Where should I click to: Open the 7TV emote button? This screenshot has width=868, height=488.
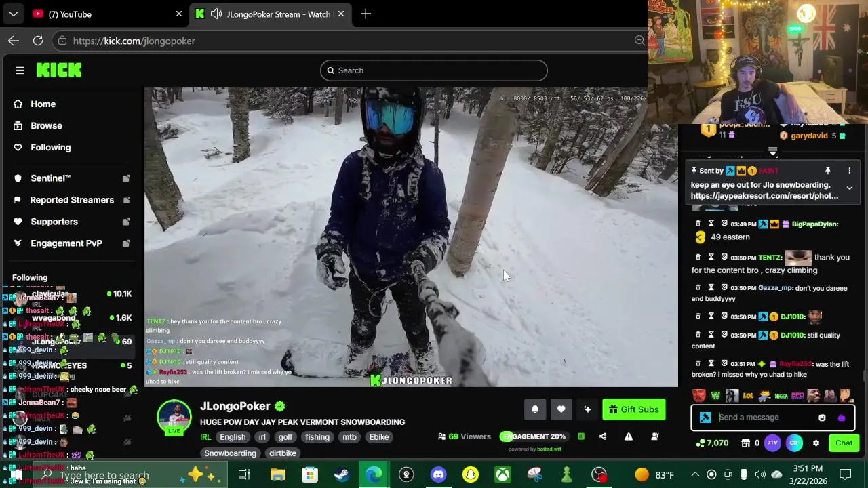(x=773, y=443)
